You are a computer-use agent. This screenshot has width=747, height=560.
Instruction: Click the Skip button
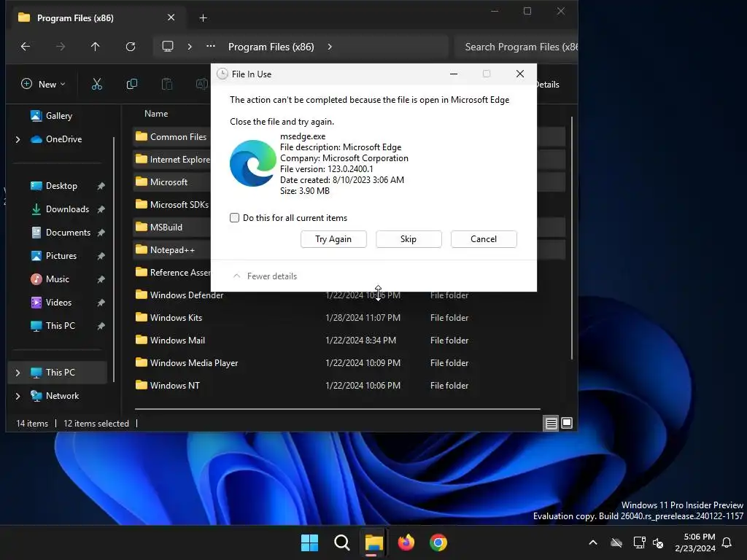[409, 239]
